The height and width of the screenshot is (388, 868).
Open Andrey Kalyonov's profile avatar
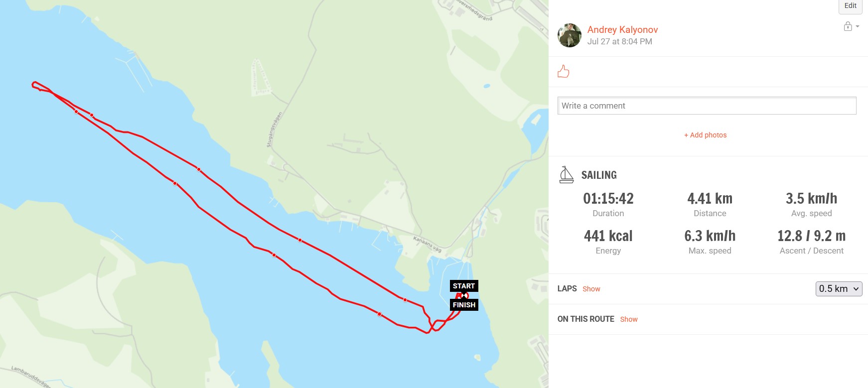(x=570, y=35)
